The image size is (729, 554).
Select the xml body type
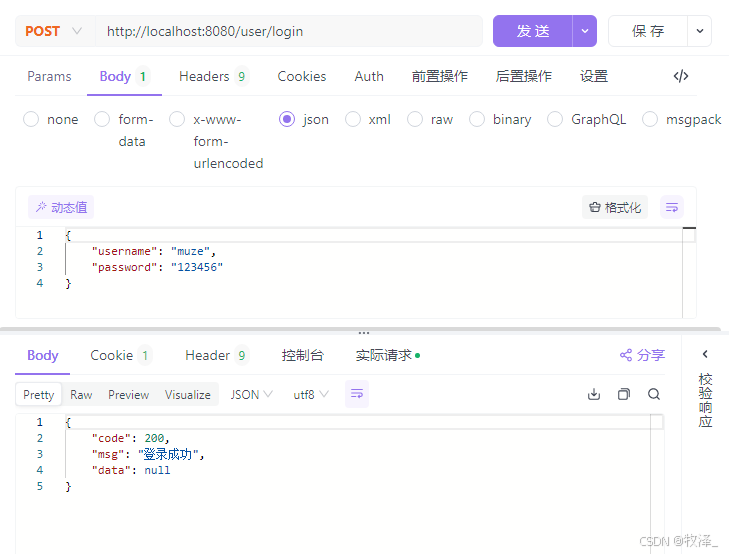point(368,119)
